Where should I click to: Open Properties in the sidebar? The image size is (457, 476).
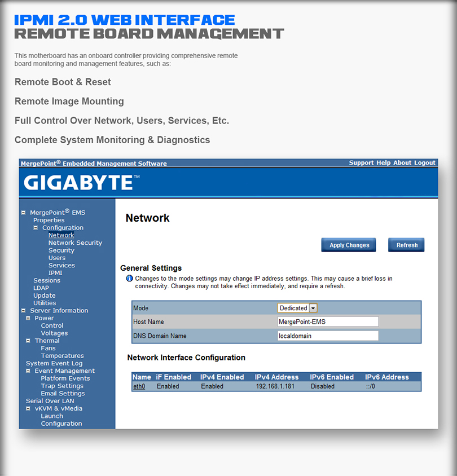pyautogui.click(x=49, y=220)
